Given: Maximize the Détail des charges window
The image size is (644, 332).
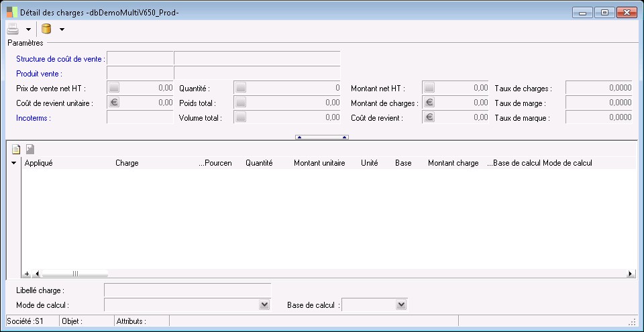Looking at the screenshot, I should tap(604, 13).
